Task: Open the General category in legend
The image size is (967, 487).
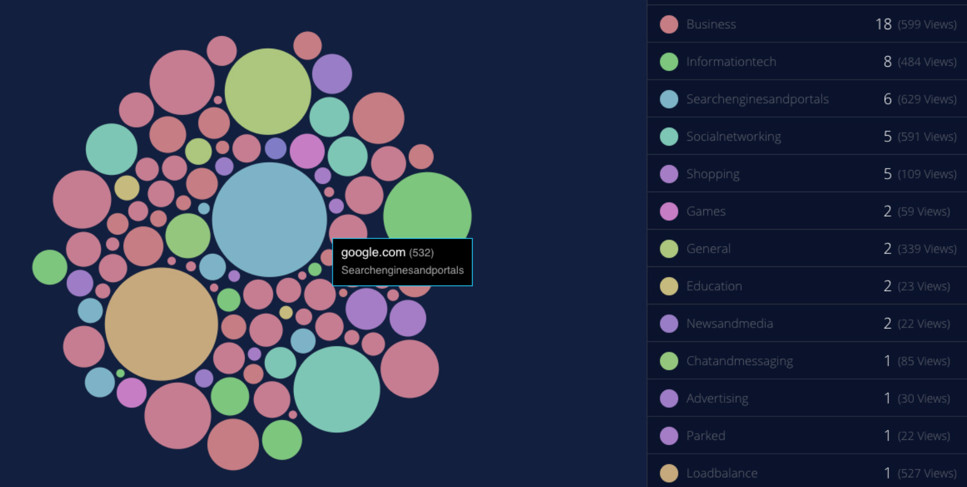Action: (x=708, y=248)
